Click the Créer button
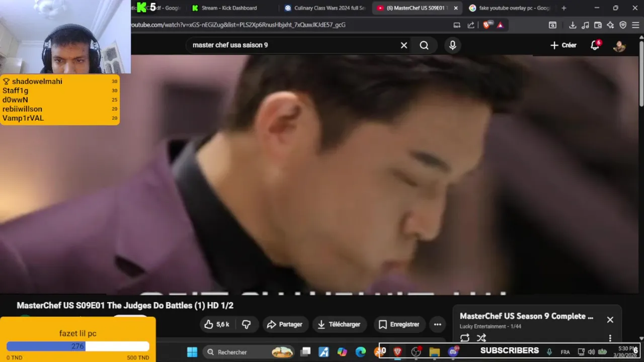 point(563,45)
